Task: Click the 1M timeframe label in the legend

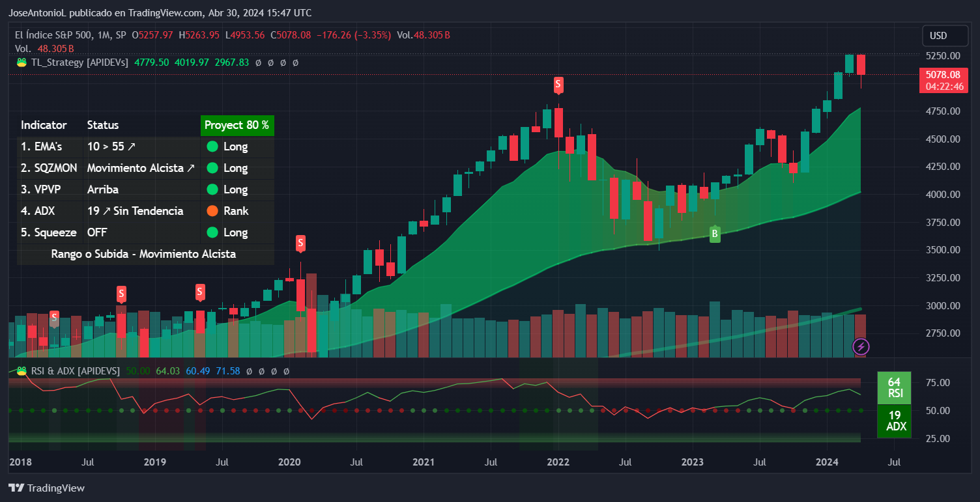Action: tap(103, 35)
